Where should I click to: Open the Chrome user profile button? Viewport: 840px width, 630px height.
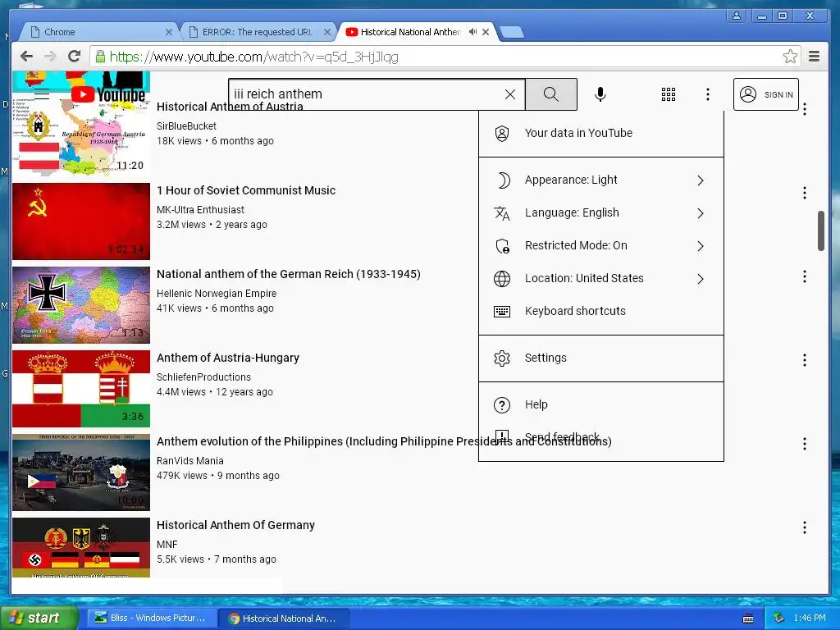(x=737, y=16)
